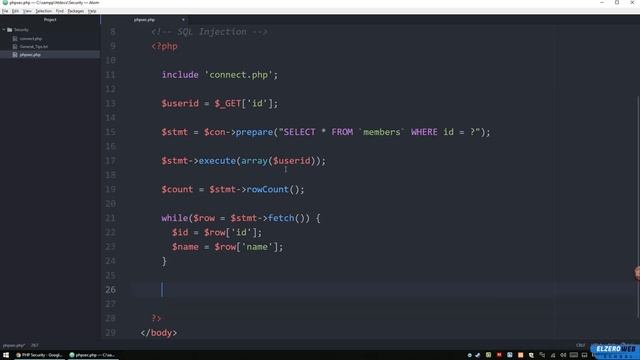Select the Project panel header
The height and width of the screenshot is (360, 640).
pyautogui.click(x=50, y=20)
